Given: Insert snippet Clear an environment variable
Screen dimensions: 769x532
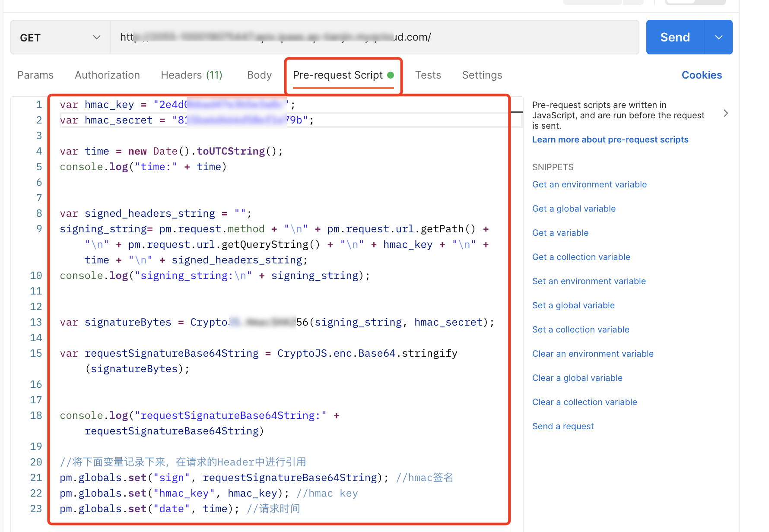Looking at the screenshot, I should point(593,354).
